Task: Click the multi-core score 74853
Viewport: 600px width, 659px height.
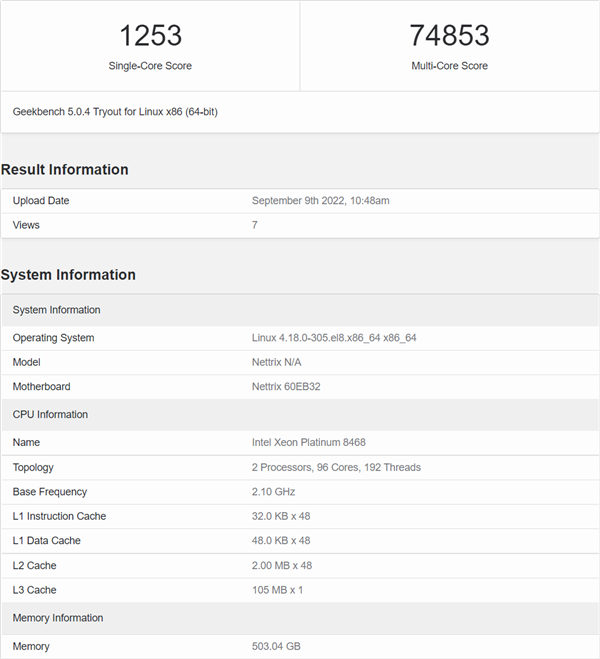Action: click(x=449, y=35)
